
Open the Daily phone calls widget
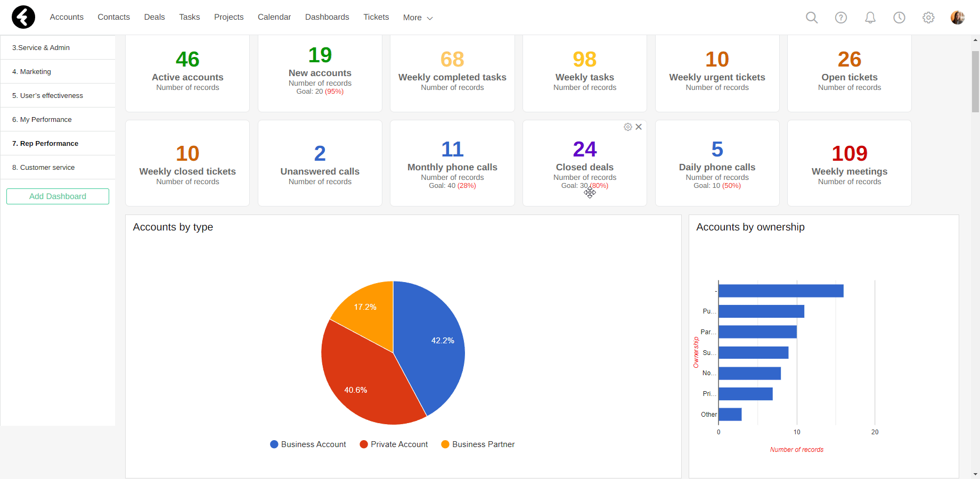point(717,163)
